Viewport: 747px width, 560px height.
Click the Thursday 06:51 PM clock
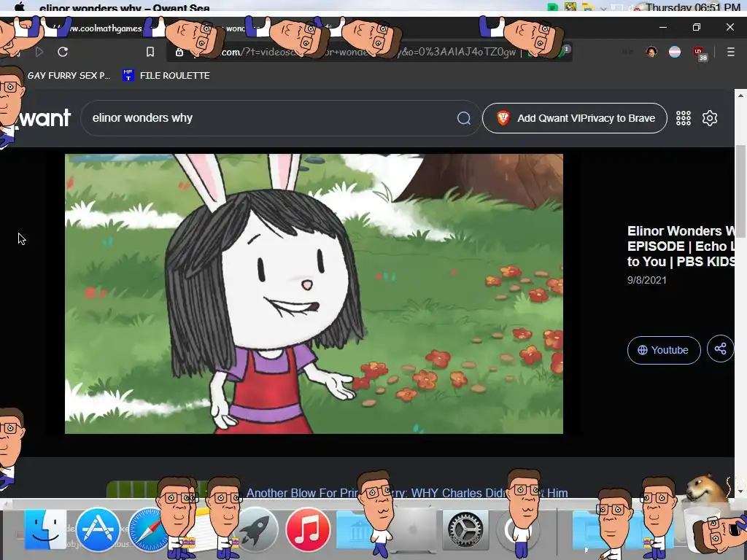(693, 7)
